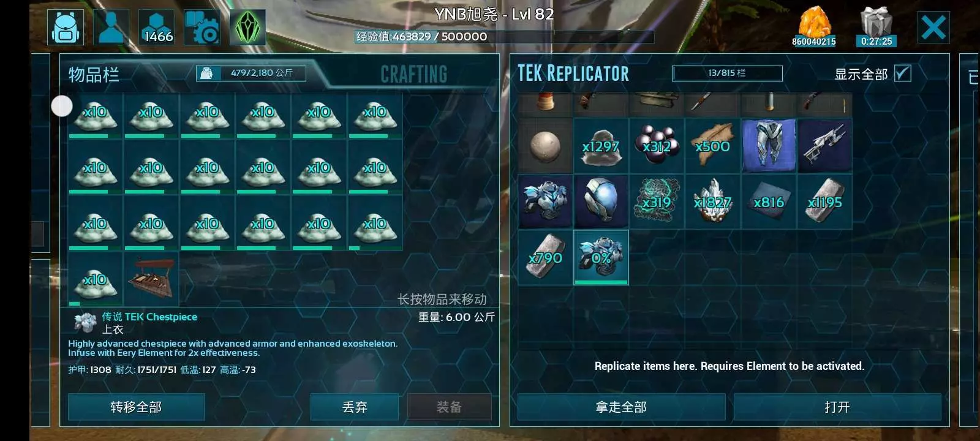Screen dimensions: 980x441
Task: Click the 拿走全部 take all button
Action: coord(621,407)
